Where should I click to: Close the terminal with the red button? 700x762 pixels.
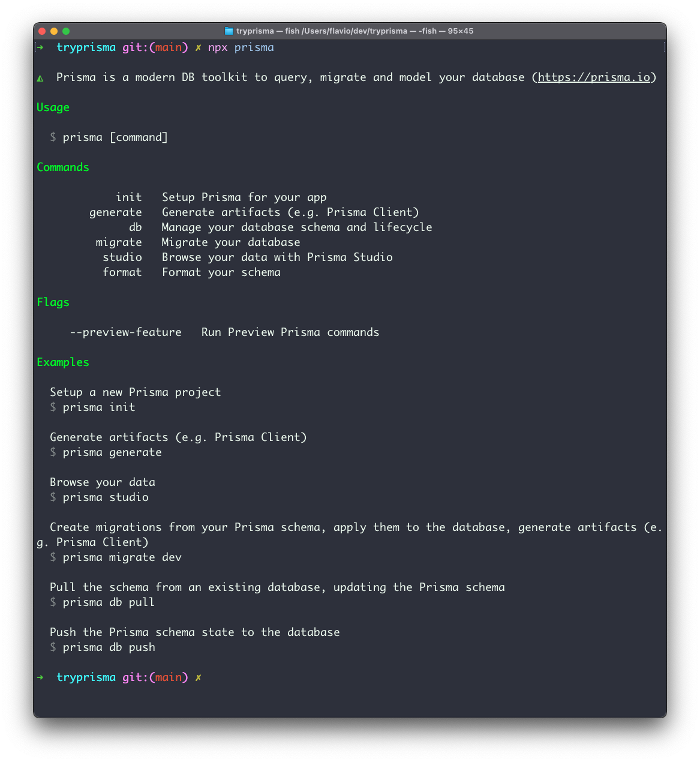42,31
